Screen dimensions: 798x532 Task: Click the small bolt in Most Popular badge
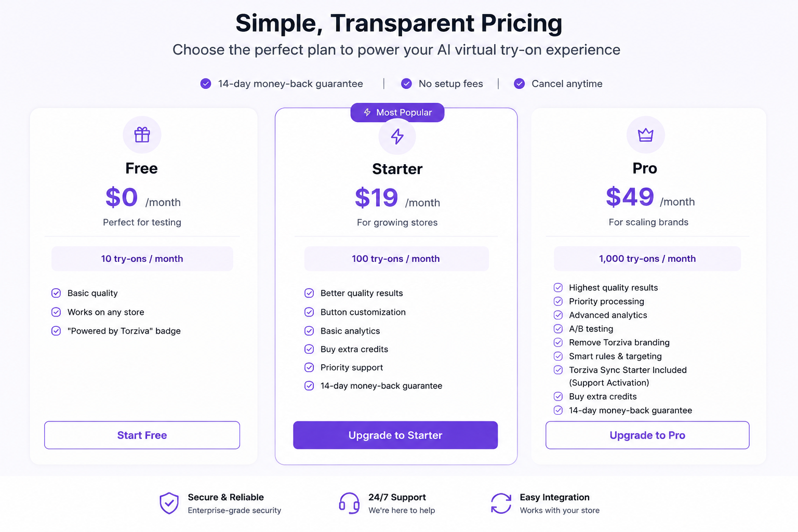pos(367,112)
